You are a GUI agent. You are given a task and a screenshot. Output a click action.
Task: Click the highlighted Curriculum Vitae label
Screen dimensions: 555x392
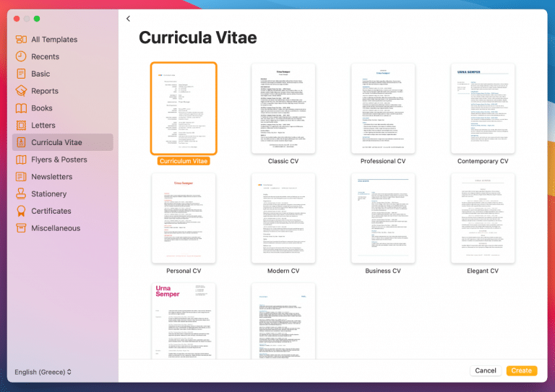pyautogui.click(x=184, y=161)
